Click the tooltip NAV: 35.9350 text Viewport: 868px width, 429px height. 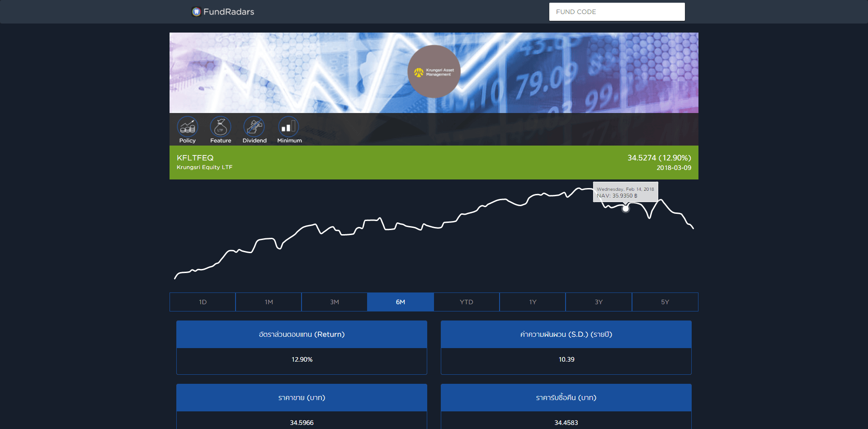(617, 196)
